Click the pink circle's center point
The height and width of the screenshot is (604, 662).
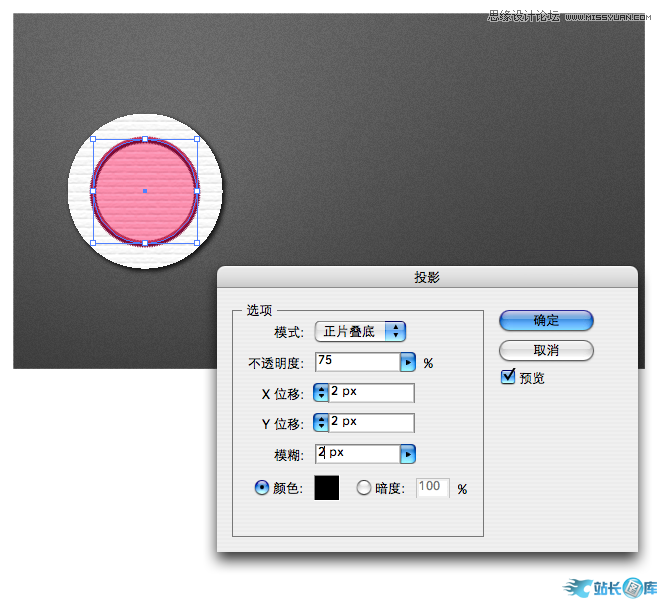point(145,190)
